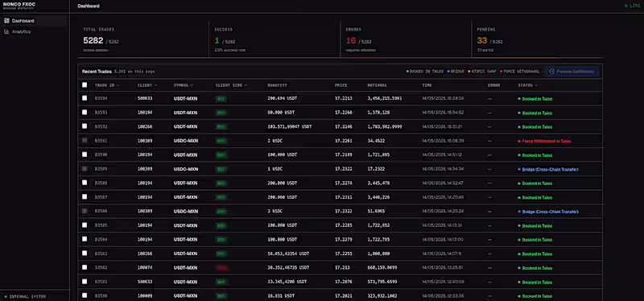Click price 17.2076
Viewport: 644px width, 301px height.
click(343, 282)
